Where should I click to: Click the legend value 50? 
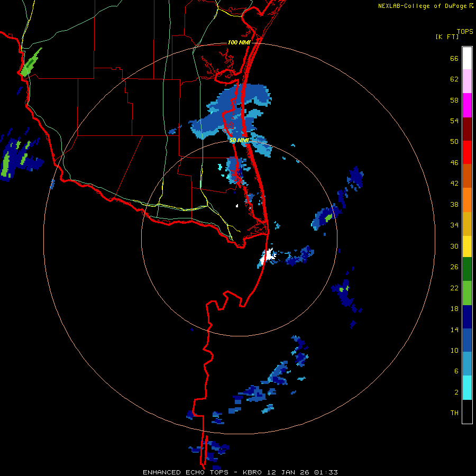454,141
